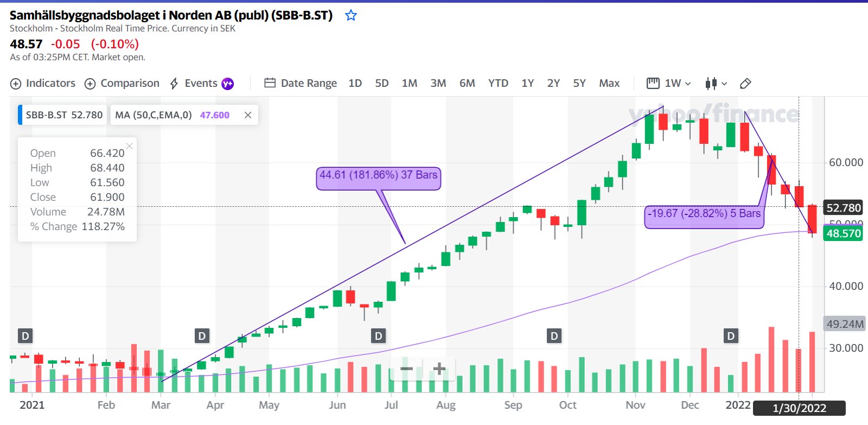The image size is (868, 425).
Task: Click the 30.000 price axis label
Action: [x=846, y=348]
